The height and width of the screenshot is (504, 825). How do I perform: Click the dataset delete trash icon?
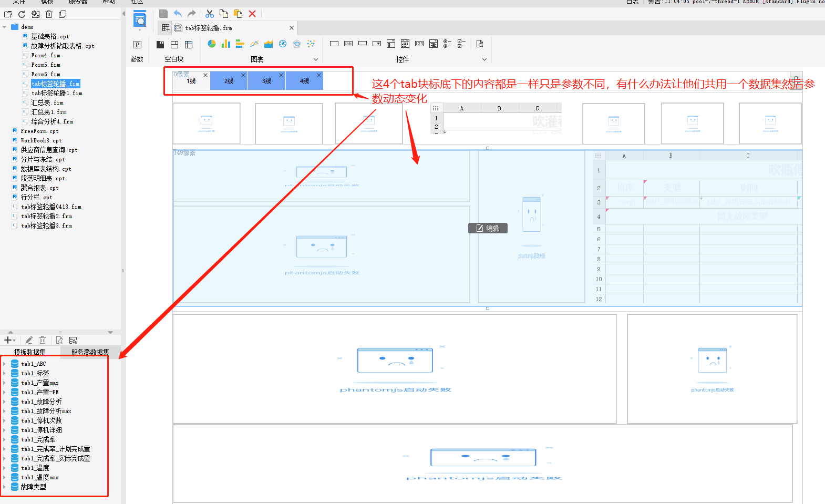(43, 340)
